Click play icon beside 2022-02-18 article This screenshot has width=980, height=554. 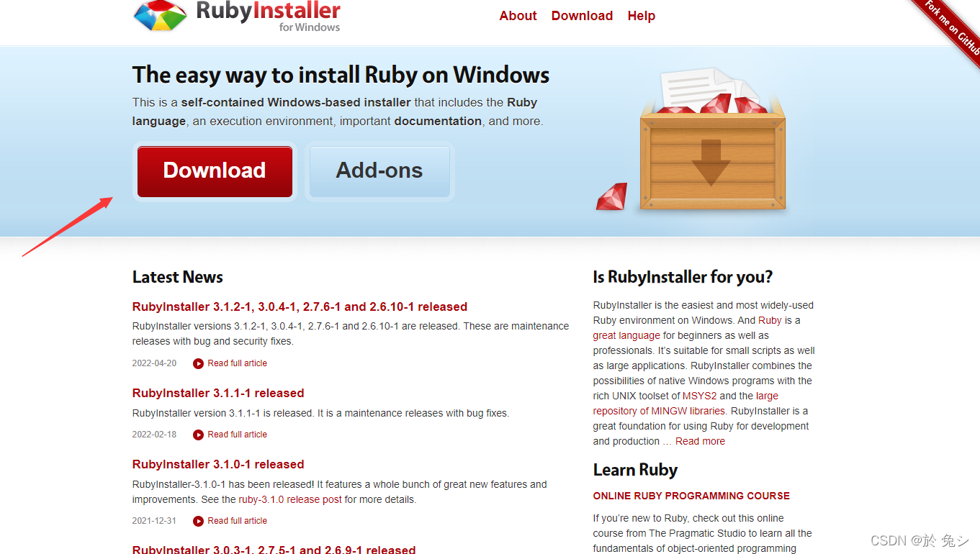tap(198, 435)
